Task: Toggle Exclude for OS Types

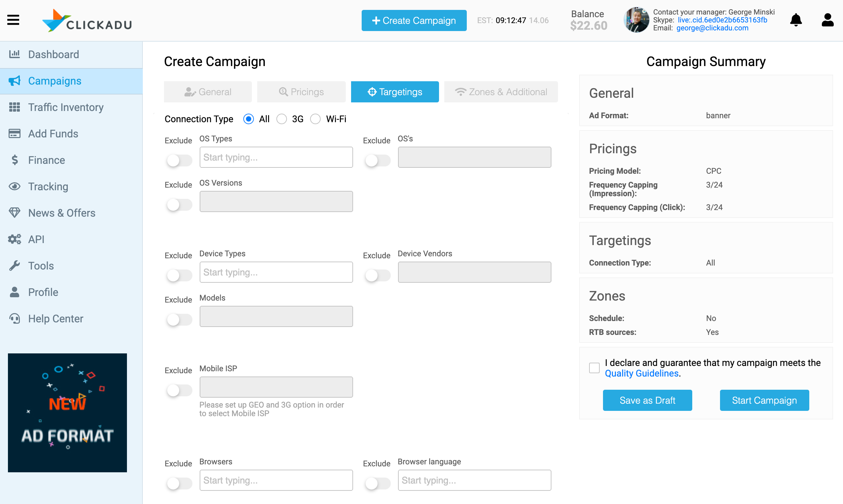Action: coord(179,160)
